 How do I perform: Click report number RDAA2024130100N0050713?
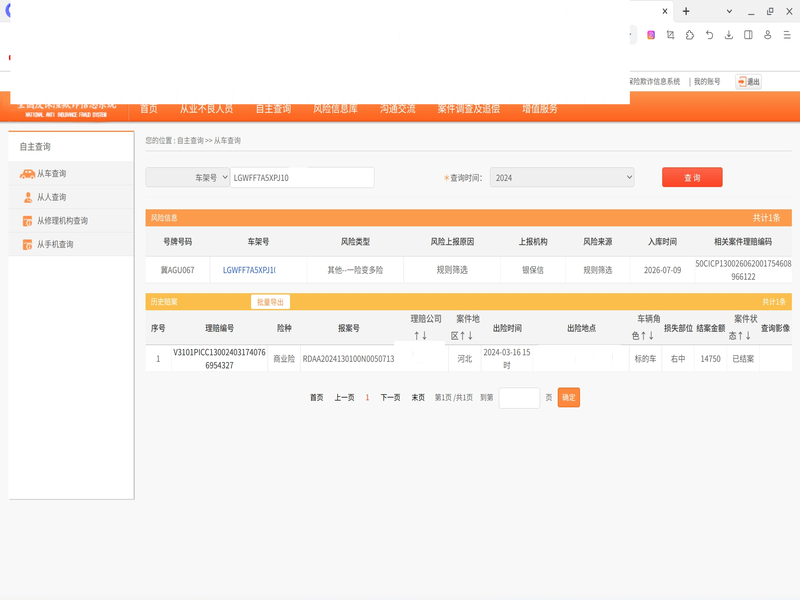[x=348, y=359]
